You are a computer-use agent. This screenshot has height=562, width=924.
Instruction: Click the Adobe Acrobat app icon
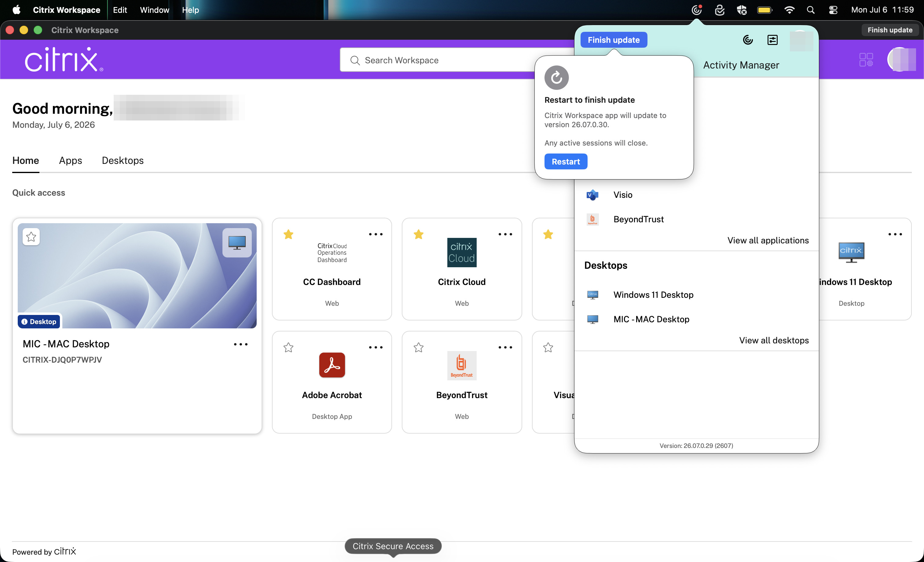pos(332,365)
